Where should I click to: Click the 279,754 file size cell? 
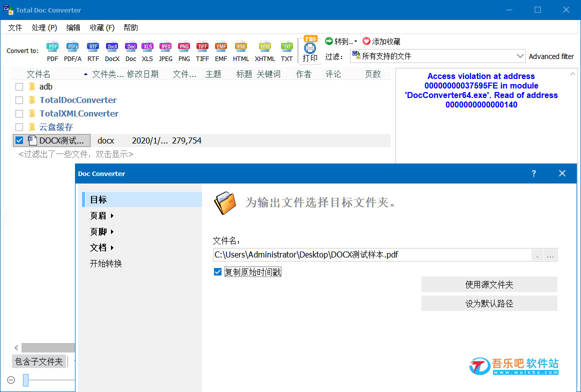[187, 140]
